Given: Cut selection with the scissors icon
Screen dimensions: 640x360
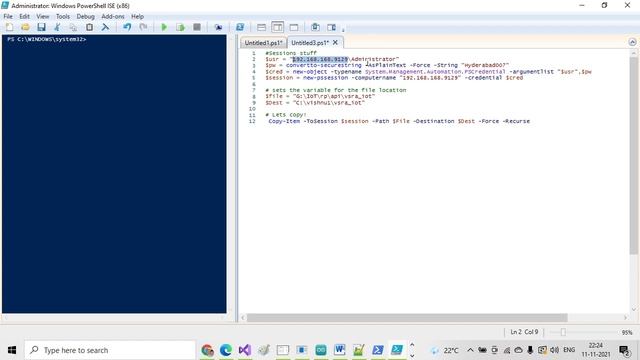Looking at the screenshot, I should [57, 27].
